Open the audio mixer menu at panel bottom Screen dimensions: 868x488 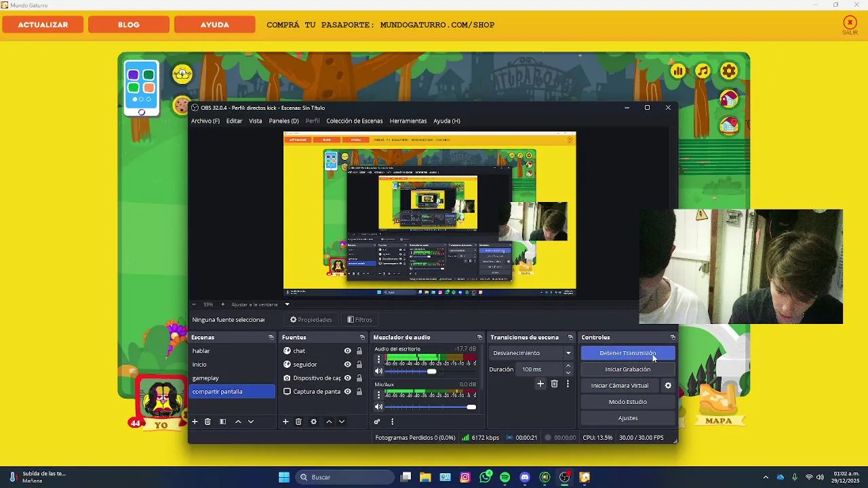(x=392, y=422)
